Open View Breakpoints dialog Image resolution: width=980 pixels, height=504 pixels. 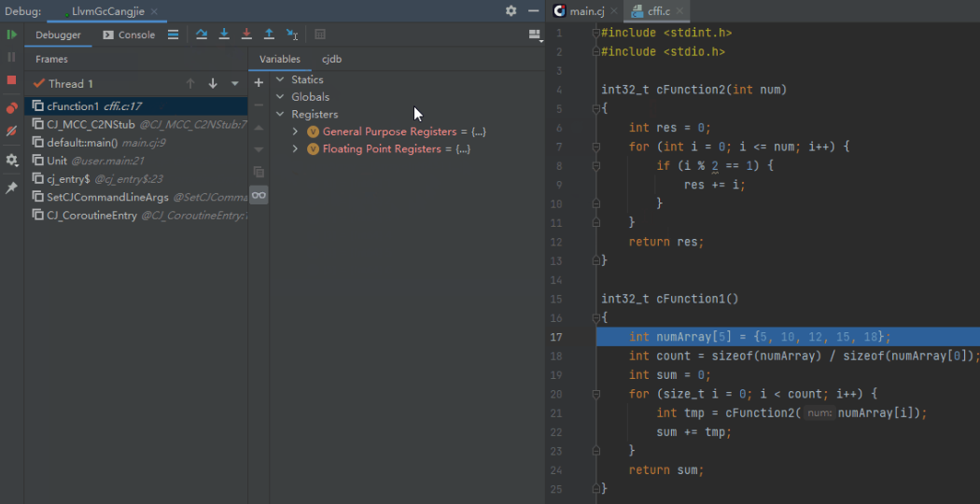pos(12,107)
